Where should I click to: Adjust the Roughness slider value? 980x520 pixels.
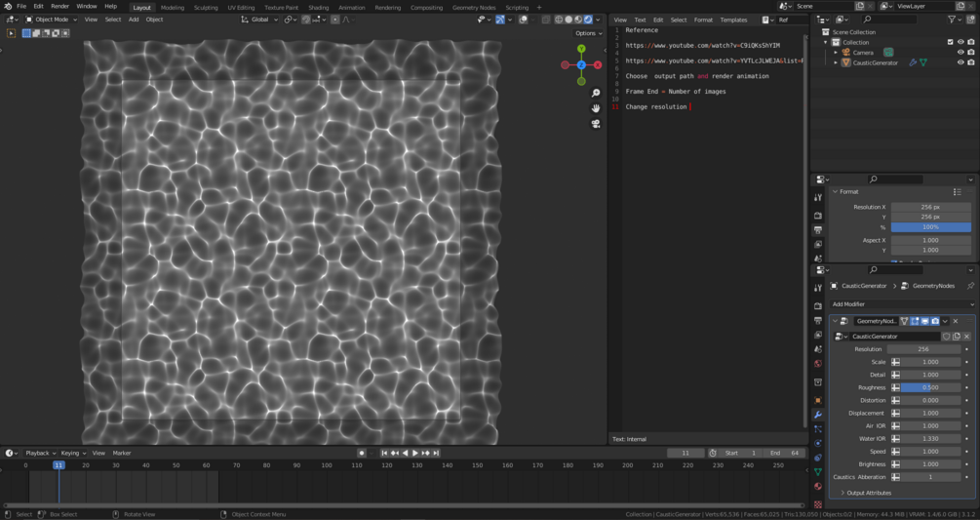[930, 387]
